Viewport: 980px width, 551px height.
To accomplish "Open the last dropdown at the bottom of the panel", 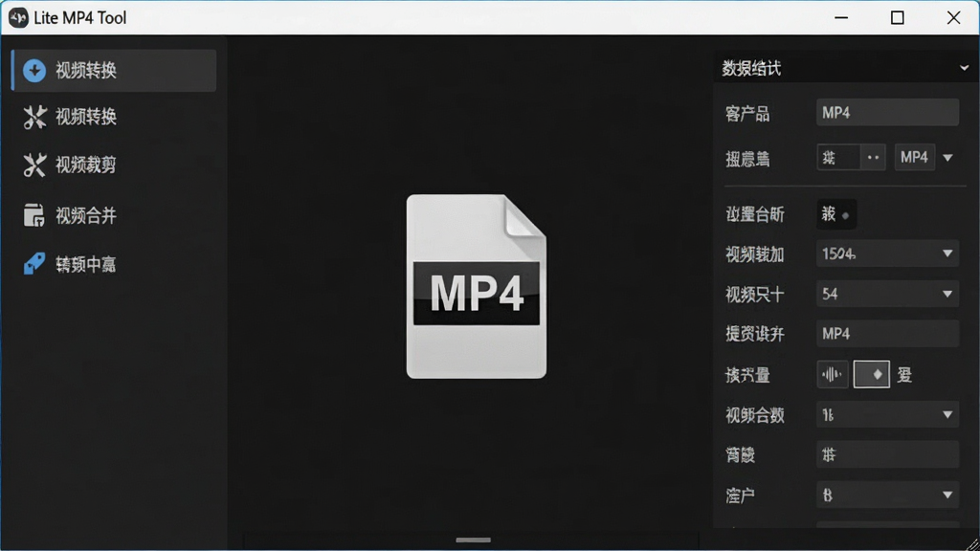I will (x=887, y=496).
